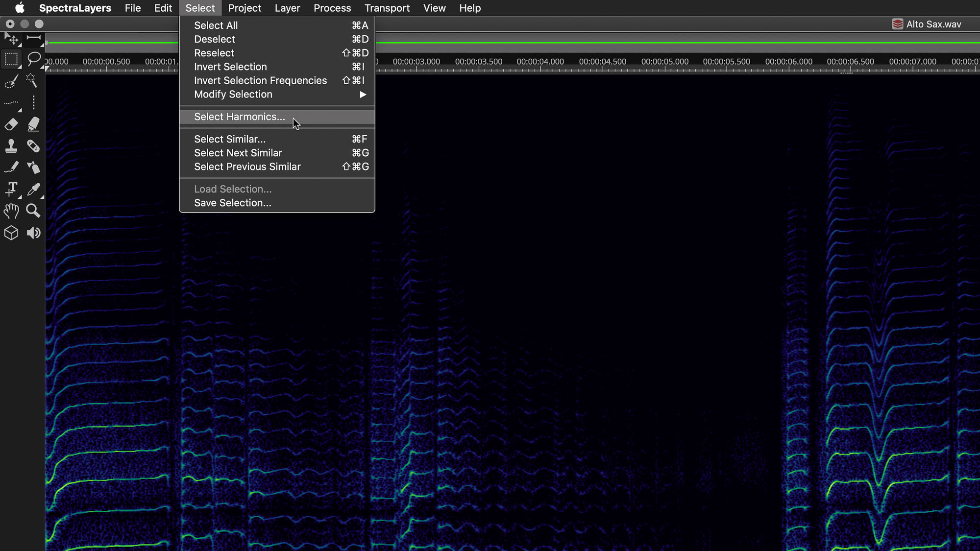Select the Magic Wand tool
The image size is (980, 551).
32,81
